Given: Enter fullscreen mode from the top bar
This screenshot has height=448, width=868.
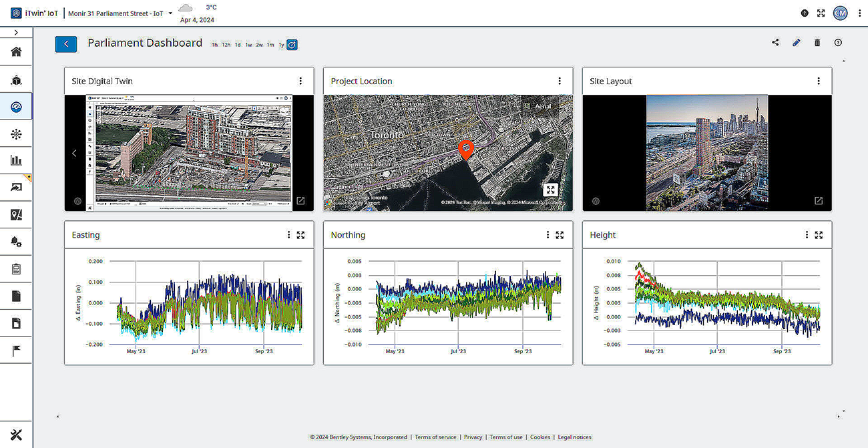Looking at the screenshot, I should tap(821, 13).
